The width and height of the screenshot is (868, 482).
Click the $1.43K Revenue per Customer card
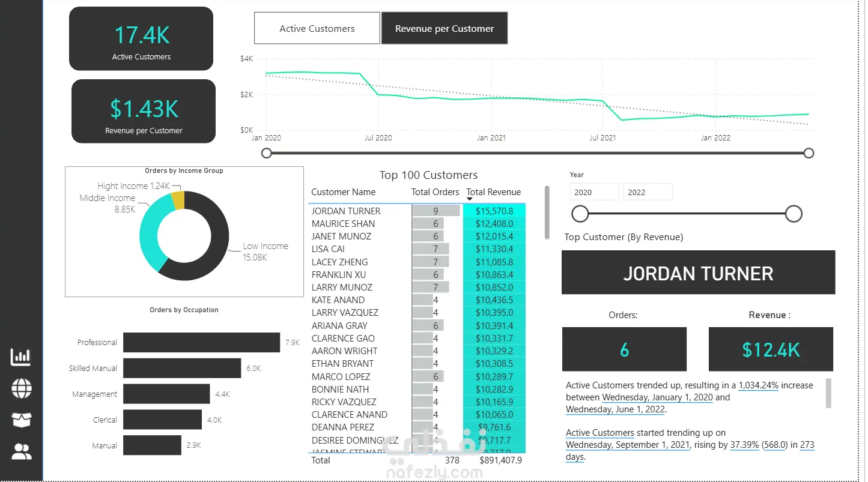pos(144,112)
